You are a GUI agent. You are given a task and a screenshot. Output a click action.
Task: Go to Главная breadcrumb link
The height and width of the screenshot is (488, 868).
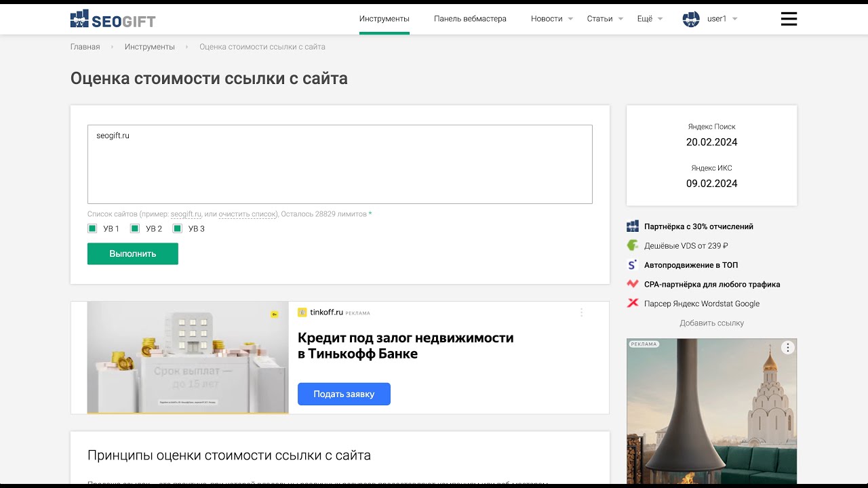[x=85, y=47]
